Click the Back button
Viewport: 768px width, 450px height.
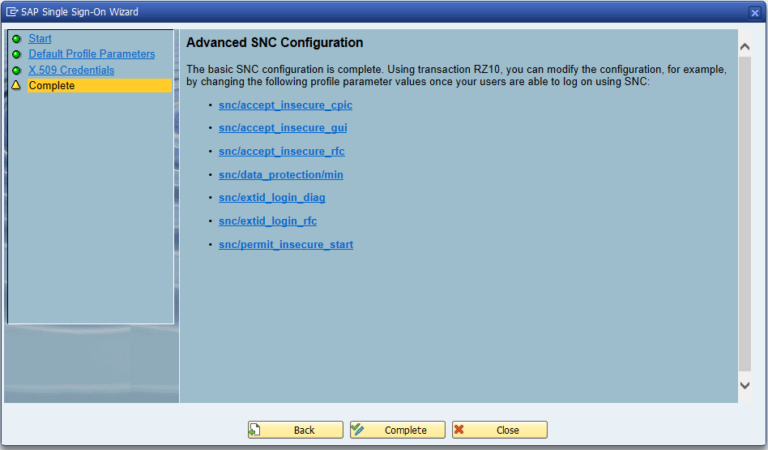[295, 430]
